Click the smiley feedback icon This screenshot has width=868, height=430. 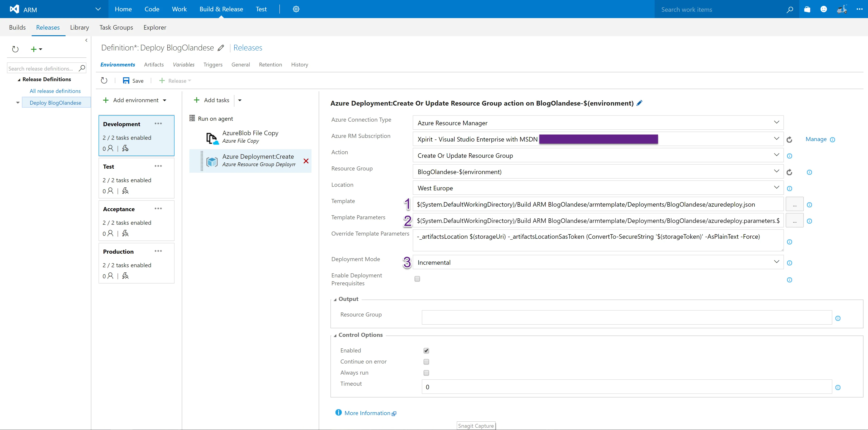pos(823,9)
